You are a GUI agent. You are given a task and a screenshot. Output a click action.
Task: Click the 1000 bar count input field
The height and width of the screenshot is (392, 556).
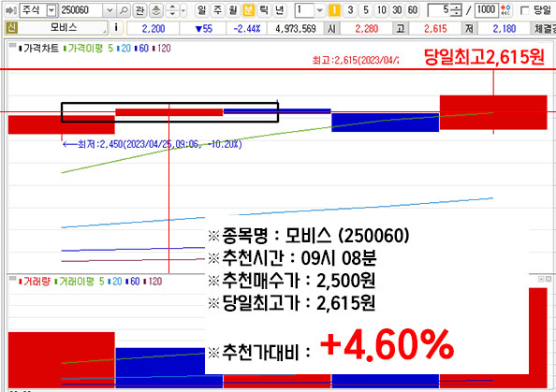487,10
